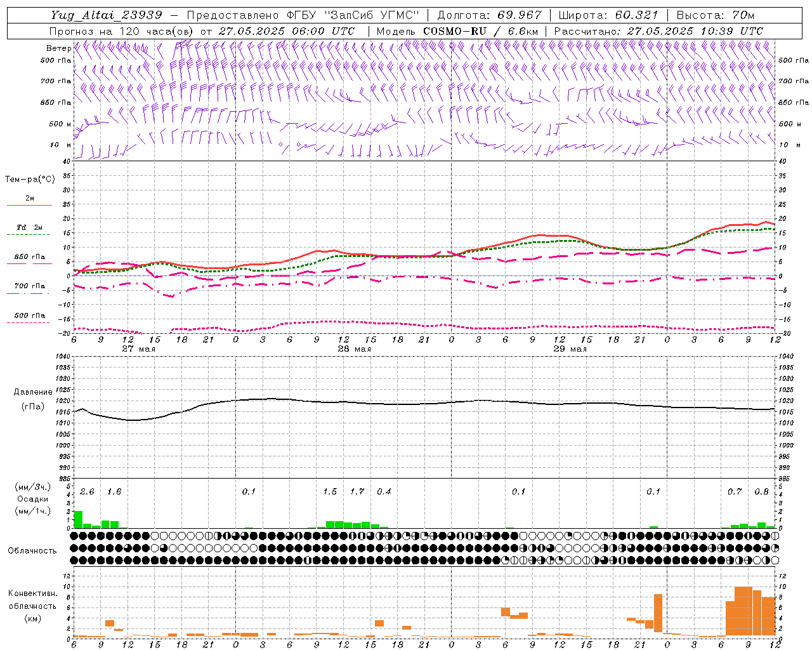
Task: Select the Прогноз на 120 часа(ов) text
Action: [122, 31]
